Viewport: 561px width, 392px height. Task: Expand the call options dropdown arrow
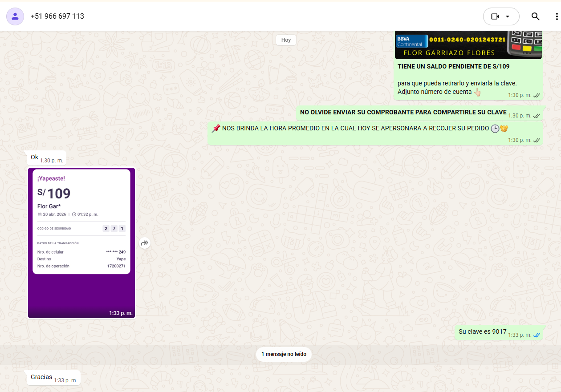click(x=508, y=16)
